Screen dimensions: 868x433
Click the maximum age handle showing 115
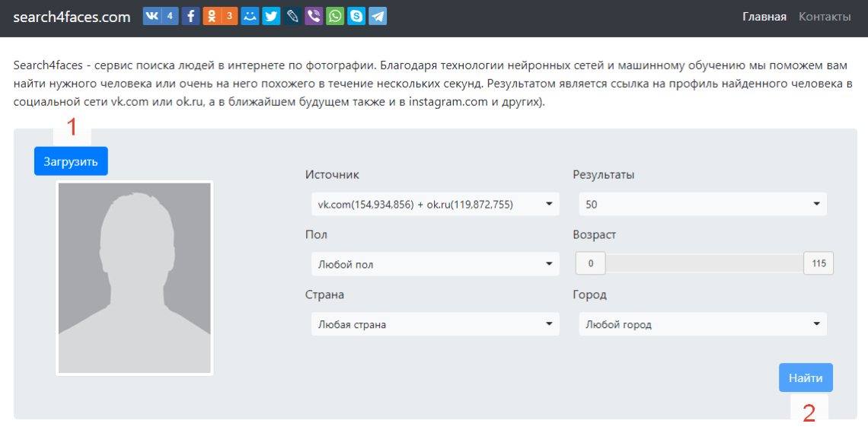point(819,263)
